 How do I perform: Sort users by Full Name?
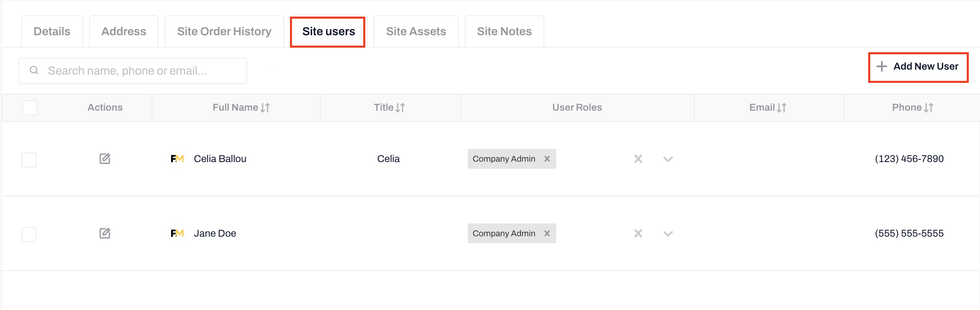265,108
